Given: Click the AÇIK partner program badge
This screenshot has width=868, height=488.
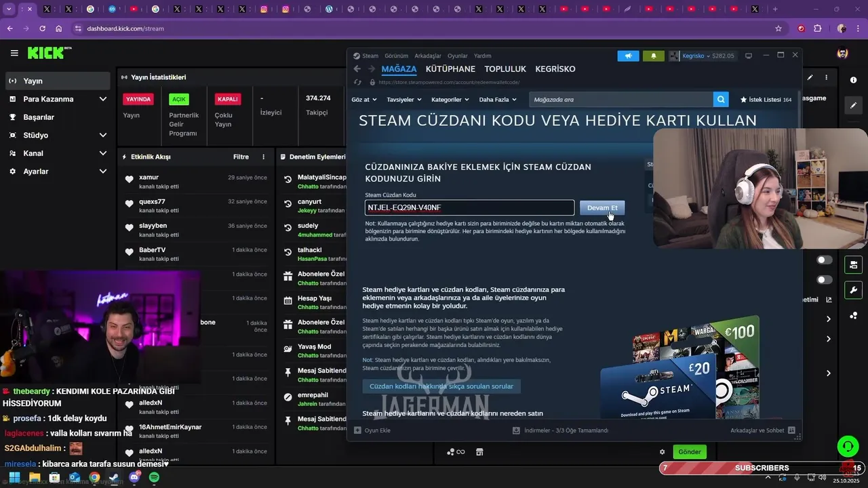Looking at the screenshot, I should 179,99.
